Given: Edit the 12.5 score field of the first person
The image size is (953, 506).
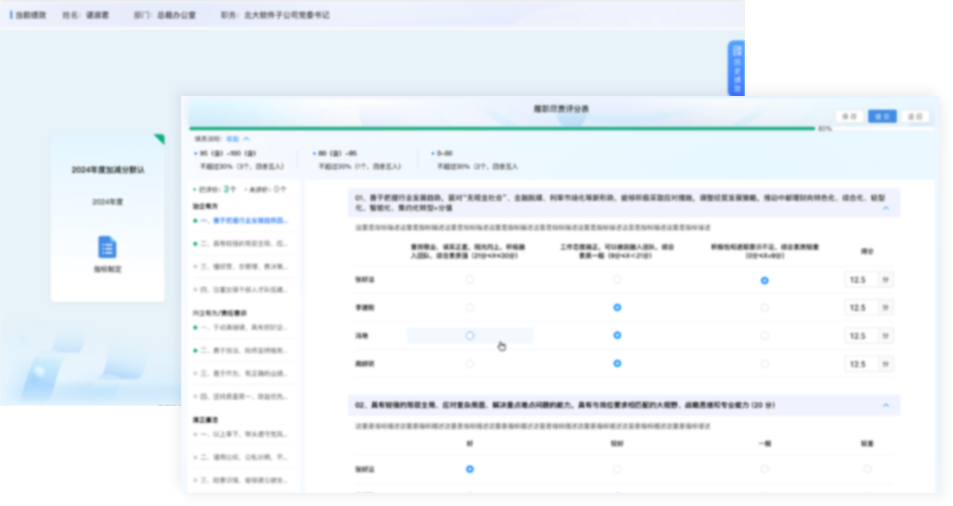Looking at the screenshot, I should tap(862, 280).
